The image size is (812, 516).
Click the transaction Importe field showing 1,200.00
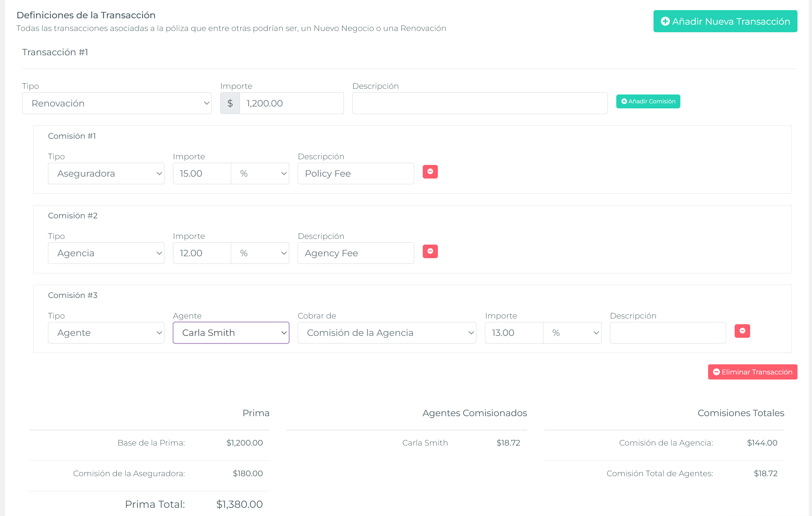291,103
